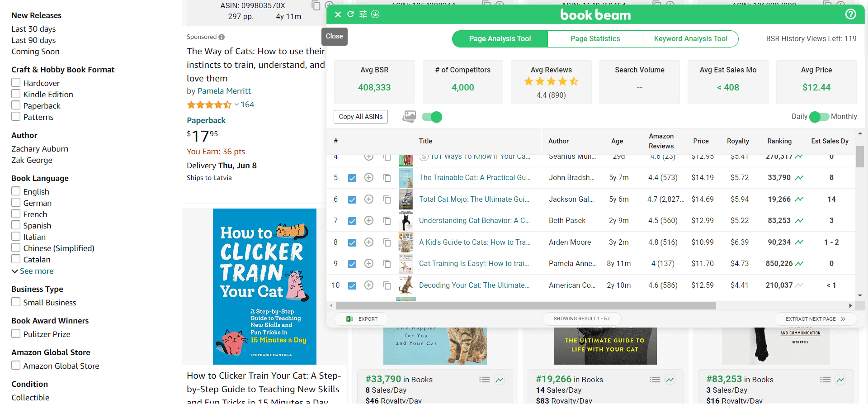
Task: Refresh the Book Beam analysis
Action: point(350,14)
